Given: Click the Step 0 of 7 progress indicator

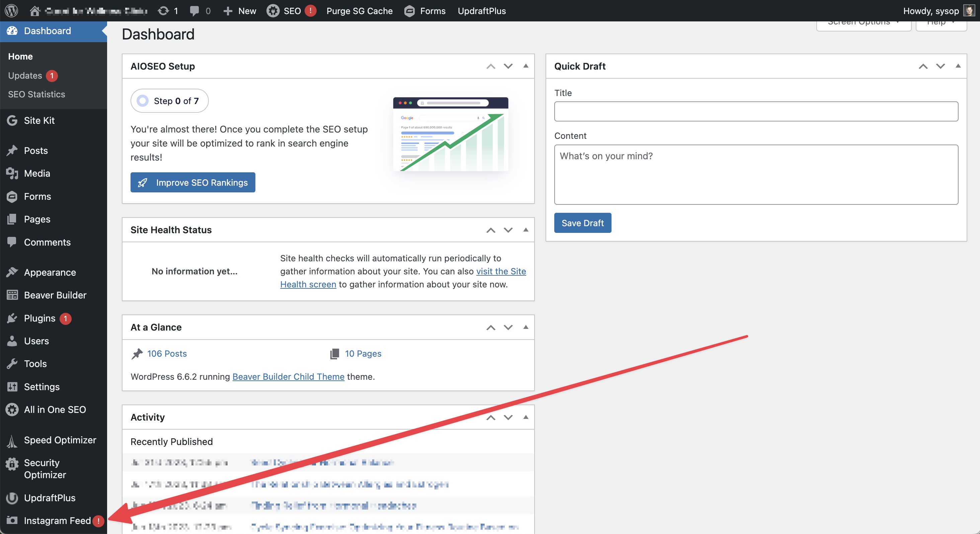Looking at the screenshot, I should coord(169,101).
